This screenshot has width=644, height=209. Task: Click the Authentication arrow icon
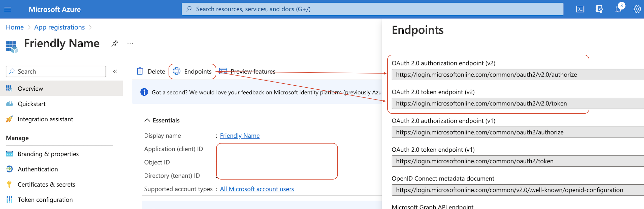click(9, 169)
